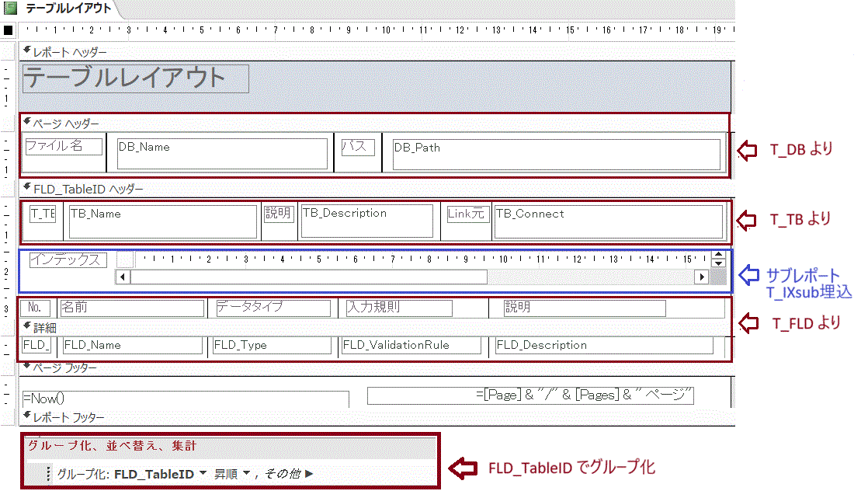Click the インデックス label control
868x491 pixels.
[68, 259]
